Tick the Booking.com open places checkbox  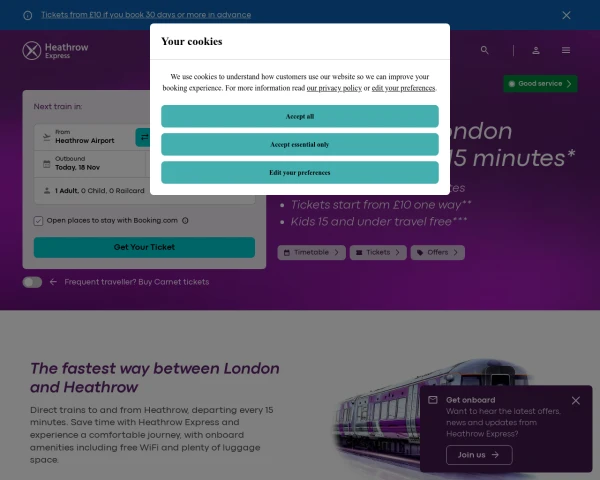click(39, 220)
